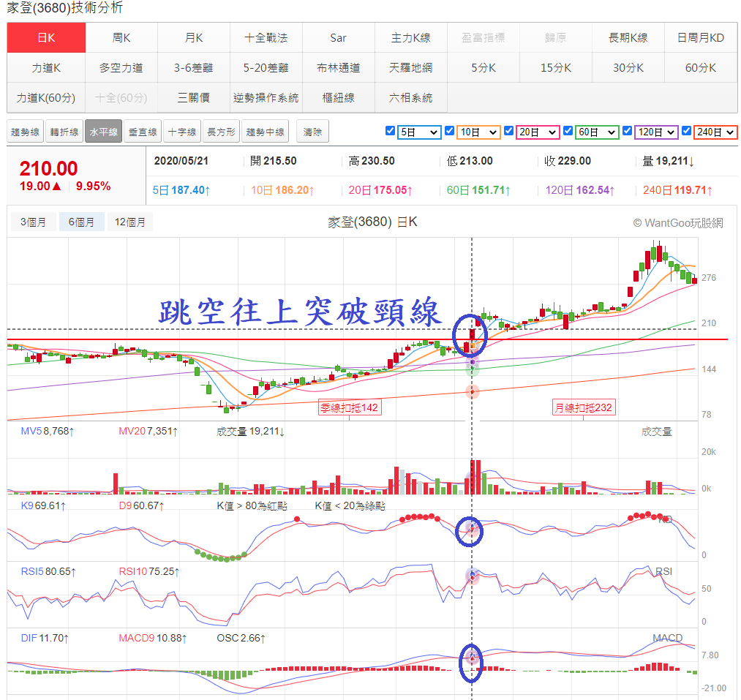741x700 pixels.
Task: Open the 20日 period selection dropdown
Action: coord(537,132)
